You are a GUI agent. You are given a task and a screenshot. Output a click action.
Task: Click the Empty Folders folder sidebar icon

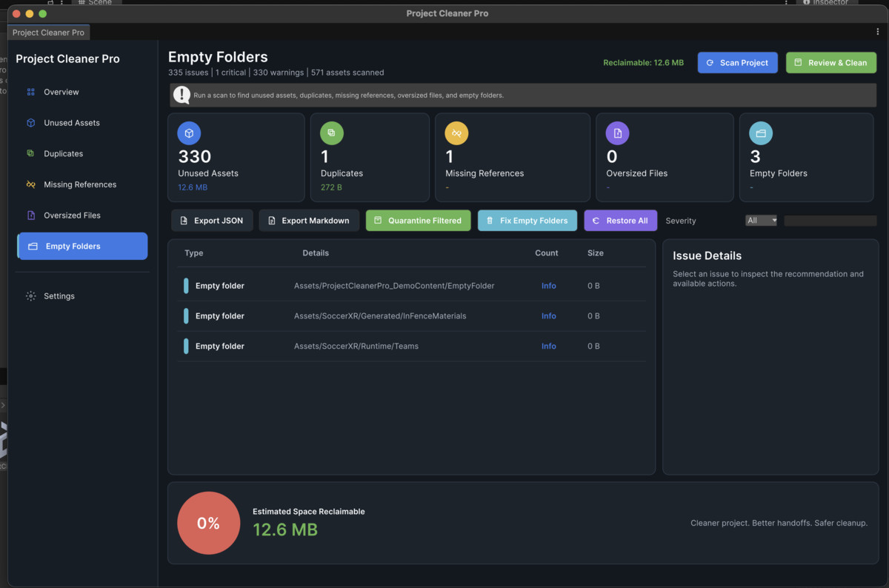(x=33, y=246)
